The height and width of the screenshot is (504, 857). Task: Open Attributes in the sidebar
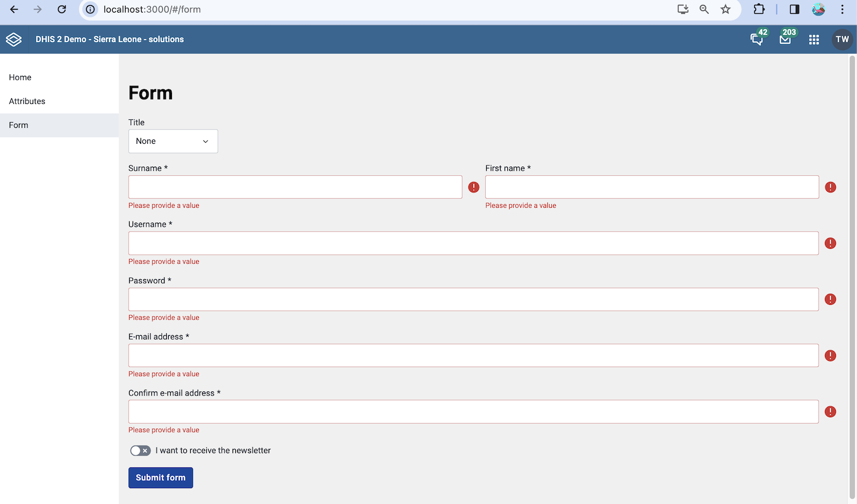coord(59,101)
